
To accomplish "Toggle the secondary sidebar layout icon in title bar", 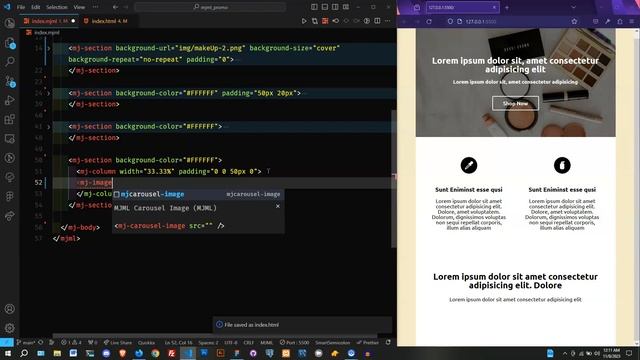I will 335,7.
